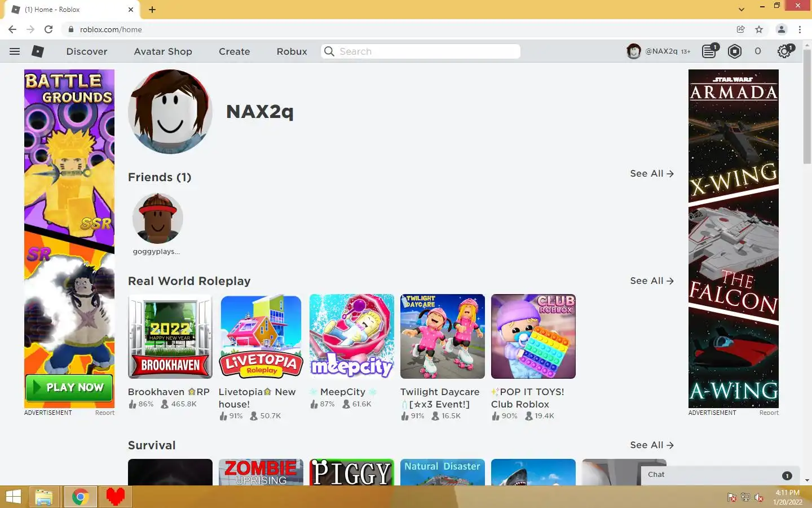This screenshot has height=508, width=812.
Task: Report the Star Wars Armada advertisement
Action: pos(769,413)
